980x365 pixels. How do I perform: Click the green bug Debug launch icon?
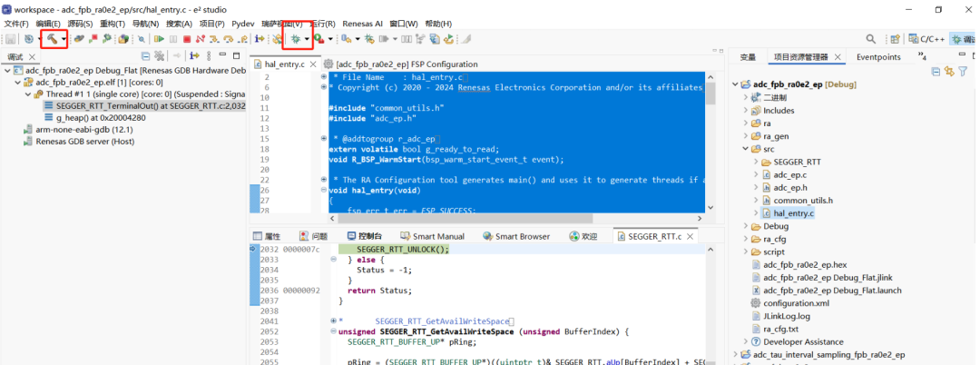coord(294,39)
